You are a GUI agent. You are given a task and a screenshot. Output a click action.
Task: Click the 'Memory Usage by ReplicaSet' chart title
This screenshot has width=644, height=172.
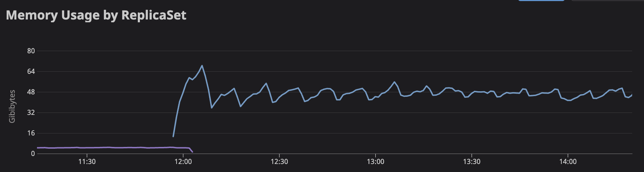click(x=96, y=15)
